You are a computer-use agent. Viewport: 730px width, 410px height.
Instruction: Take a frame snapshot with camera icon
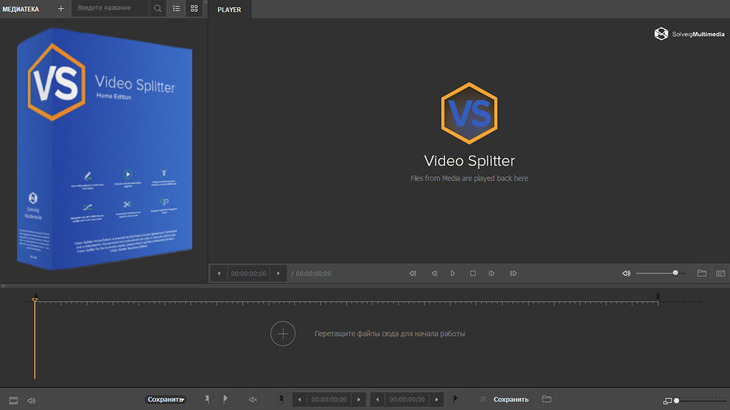click(720, 273)
